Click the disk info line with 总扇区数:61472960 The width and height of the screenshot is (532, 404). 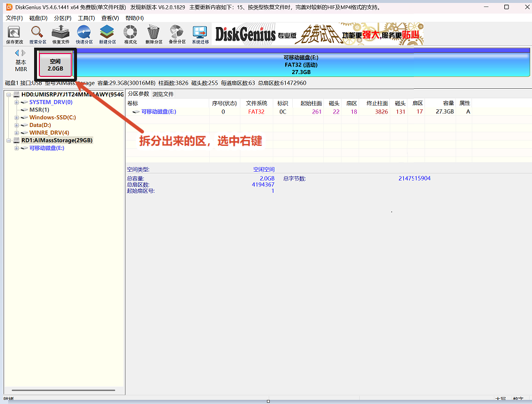pos(155,83)
